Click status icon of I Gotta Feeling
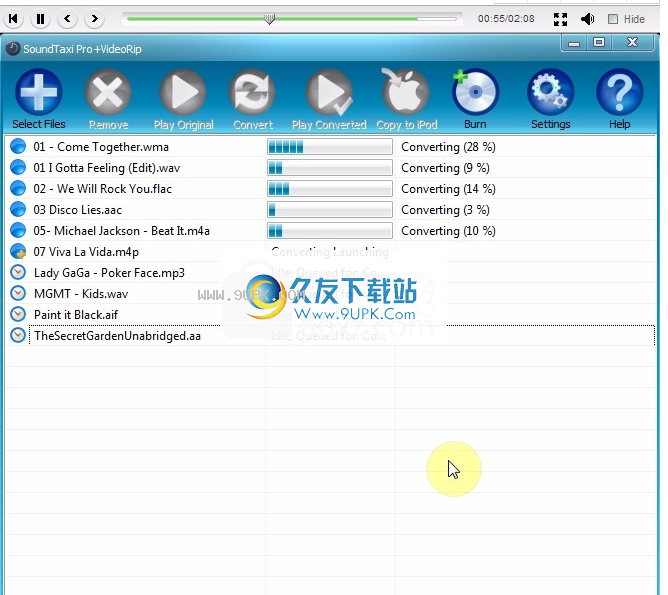 pos(18,167)
